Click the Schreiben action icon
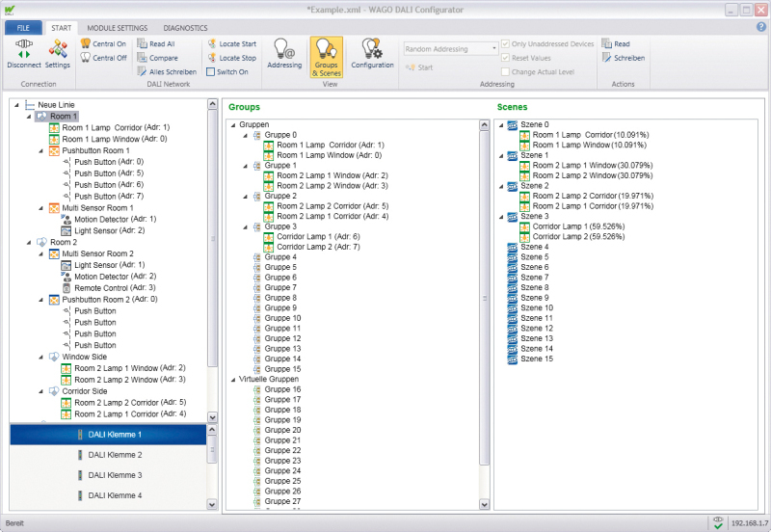 point(607,58)
